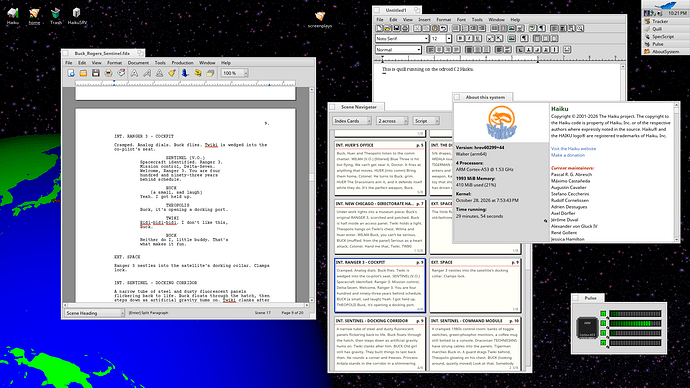Click the Make a donation link

point(568,155)
